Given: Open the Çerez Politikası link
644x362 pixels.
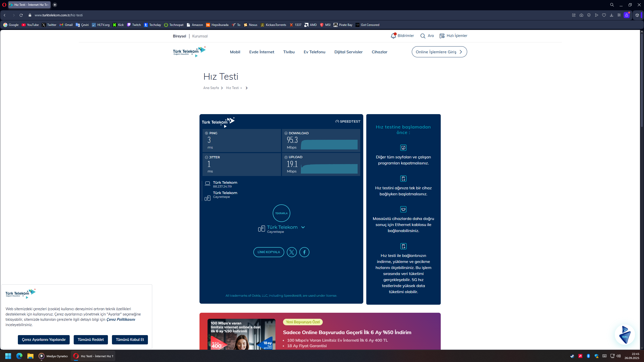Looking at the screenshot, I should coord(121,320).
